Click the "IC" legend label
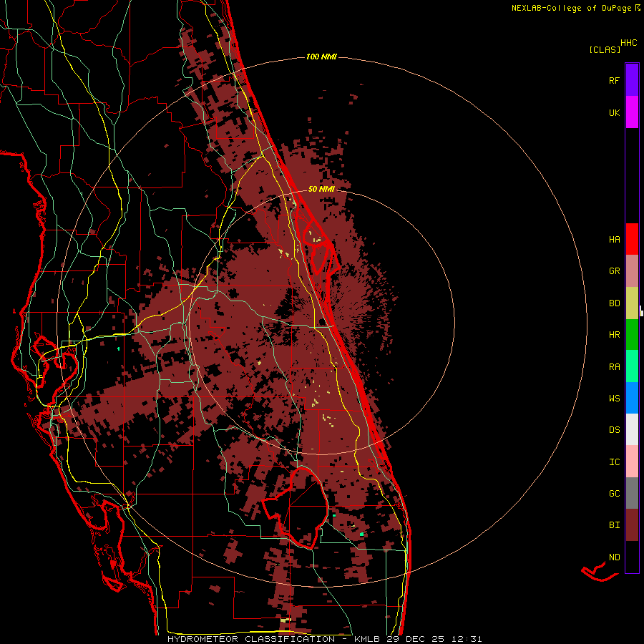Screen dimensions: 644x644 pos(614,462)
